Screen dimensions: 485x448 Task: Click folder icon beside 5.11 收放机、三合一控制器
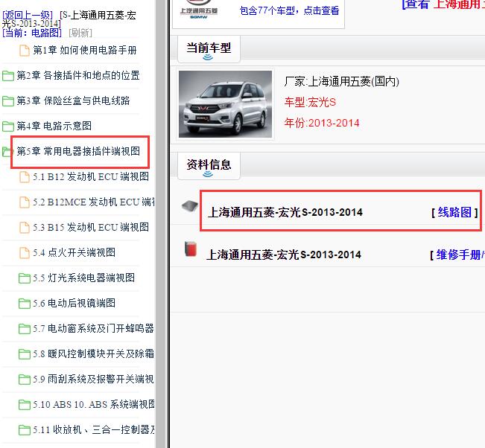pyautogui.click(x=24, y=430)
